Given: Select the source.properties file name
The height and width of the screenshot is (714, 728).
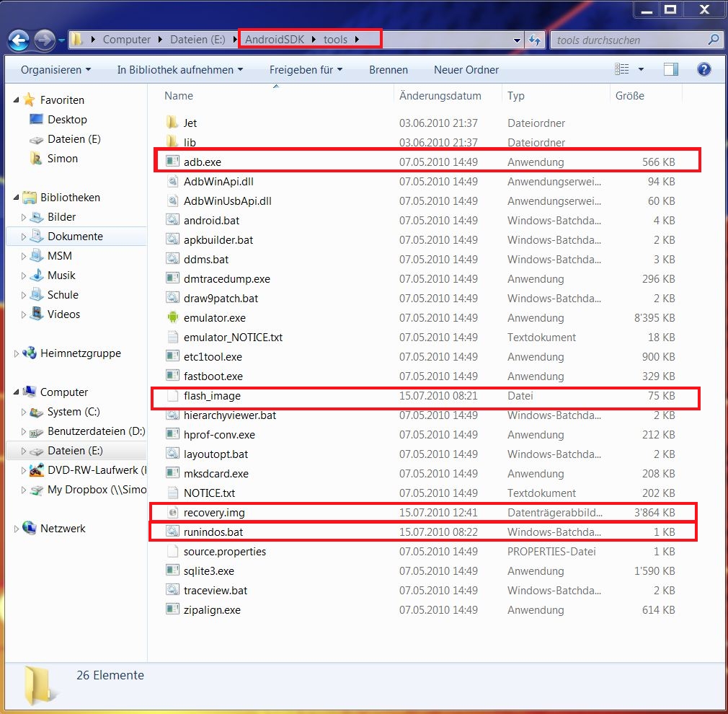Looking at the screenshot, I should click(x=225, y=552).
